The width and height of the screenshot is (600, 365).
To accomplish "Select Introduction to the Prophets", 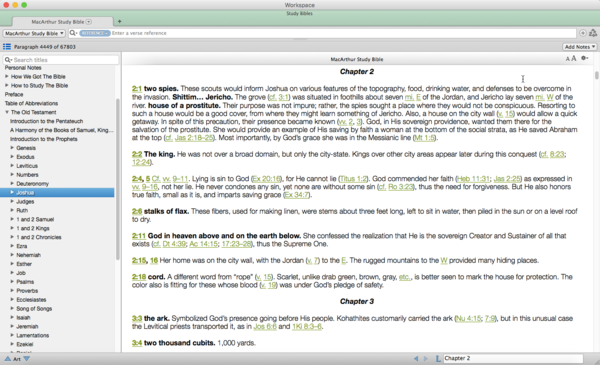I will click(x=44, y=139).
